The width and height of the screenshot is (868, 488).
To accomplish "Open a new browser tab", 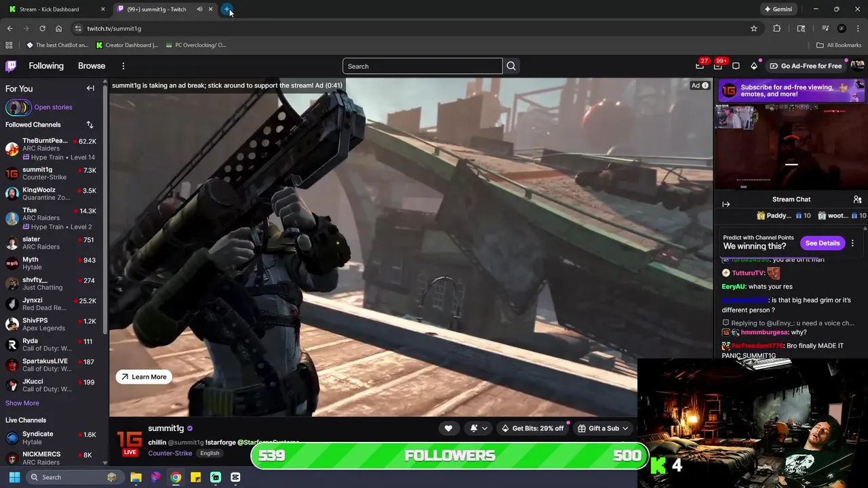I will pos(227,9).
